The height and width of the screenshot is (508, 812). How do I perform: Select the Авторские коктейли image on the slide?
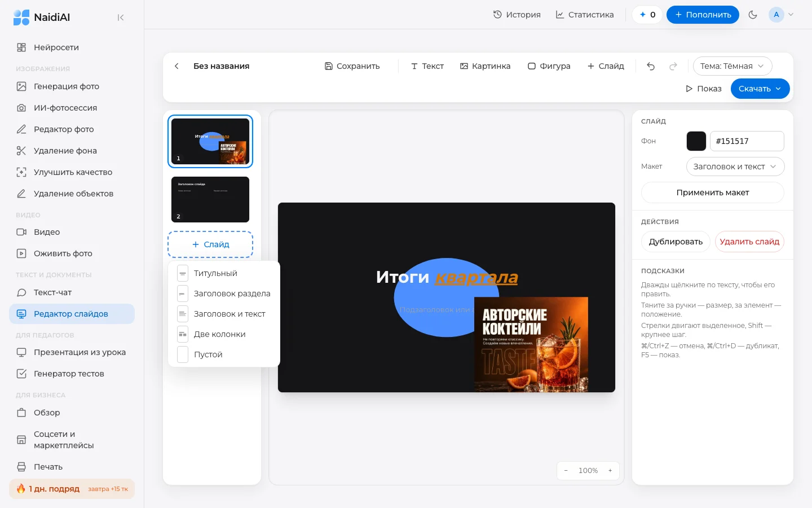pyautogui.click(x=531, y=344)
